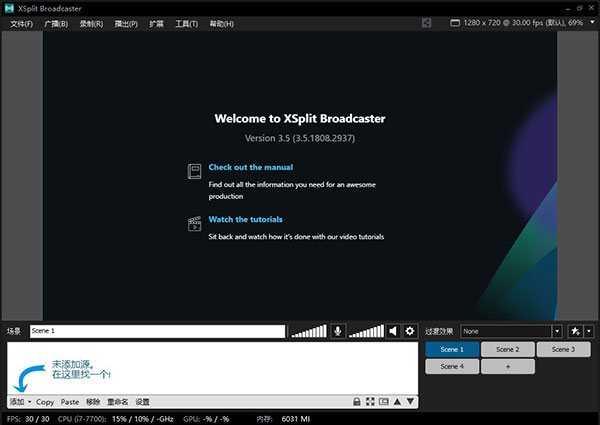This screenshot has height=425, width=600.
Task: Open the 文件(F) menu
Action: (21, 23)
